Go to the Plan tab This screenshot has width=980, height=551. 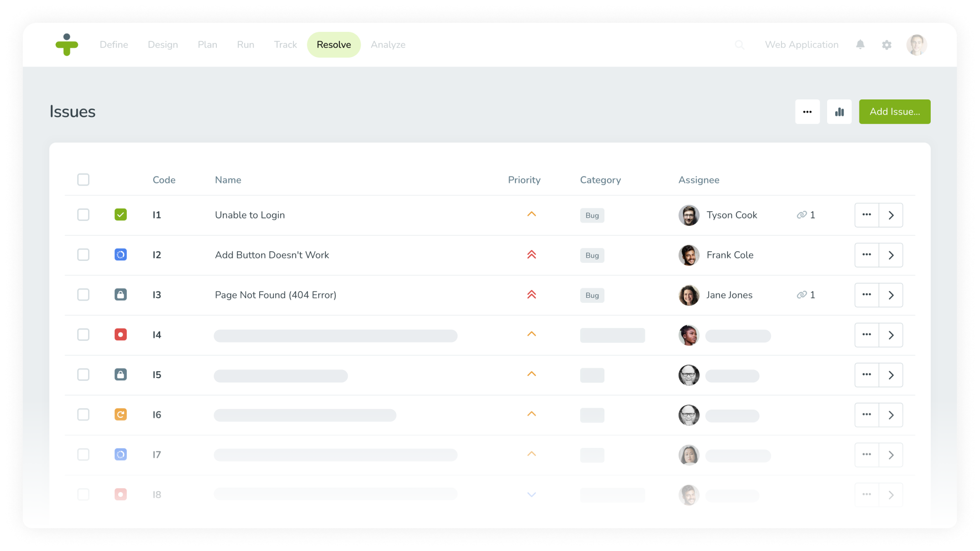pyautogui.click(x=207, y=45)
